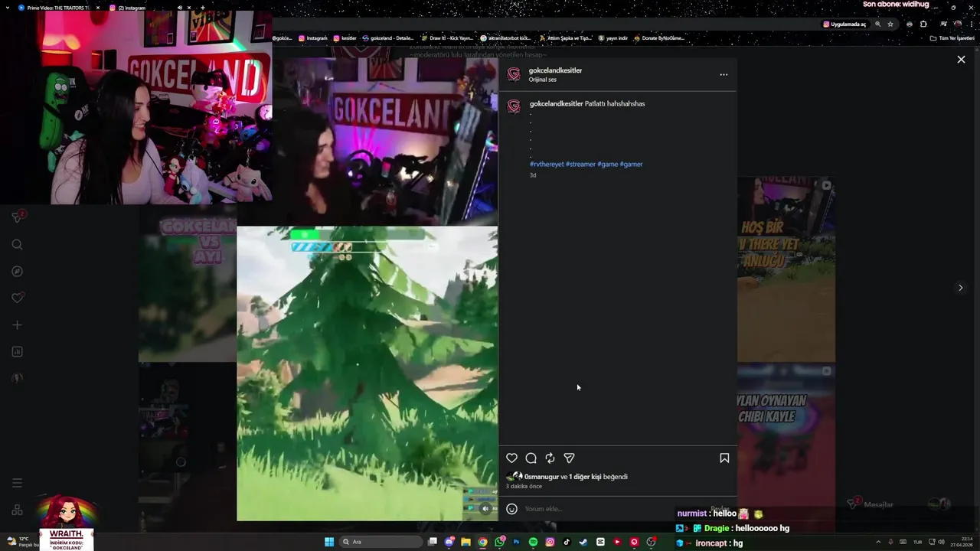Open the 'kesitler' bookmark
The height and width of the screenshot is (551, 980).
pos(345,37)
